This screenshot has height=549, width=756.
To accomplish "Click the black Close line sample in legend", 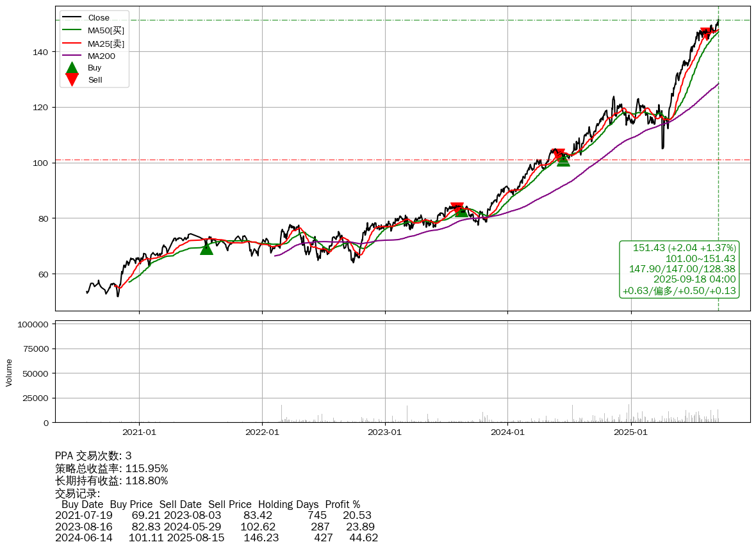I will coord(72,18).
